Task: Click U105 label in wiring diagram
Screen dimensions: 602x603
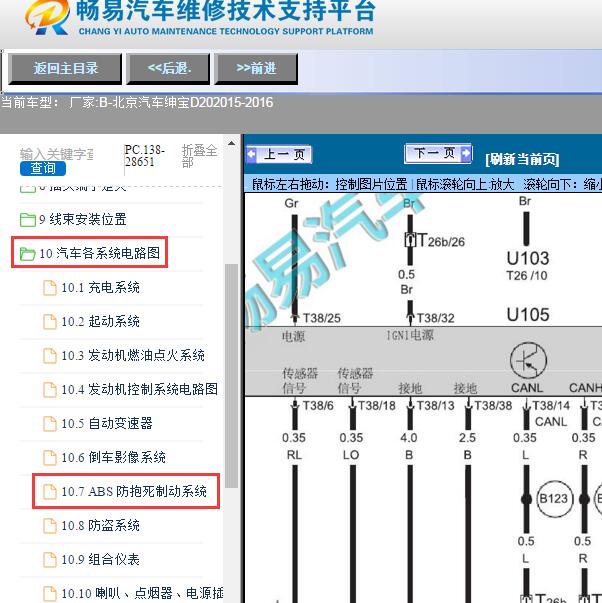Action: coord(528,315)
